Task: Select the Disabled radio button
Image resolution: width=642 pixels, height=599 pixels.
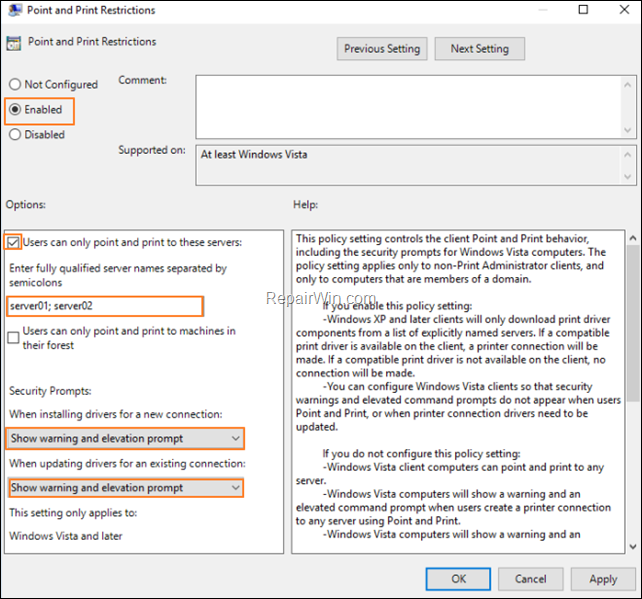Action: [15, 134]
